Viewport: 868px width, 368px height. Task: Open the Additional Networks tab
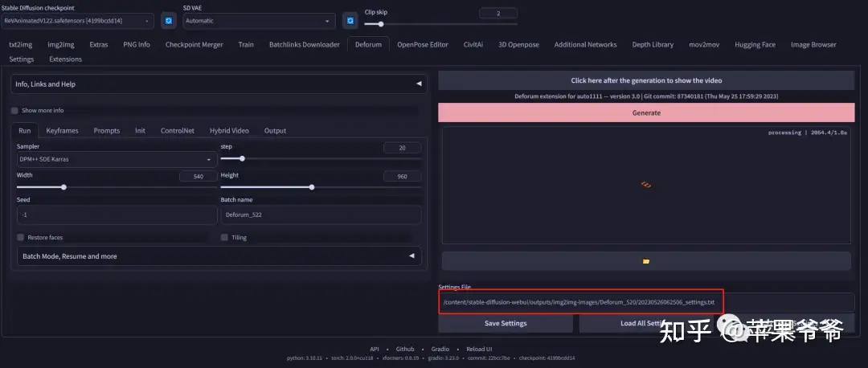(585, 45)
